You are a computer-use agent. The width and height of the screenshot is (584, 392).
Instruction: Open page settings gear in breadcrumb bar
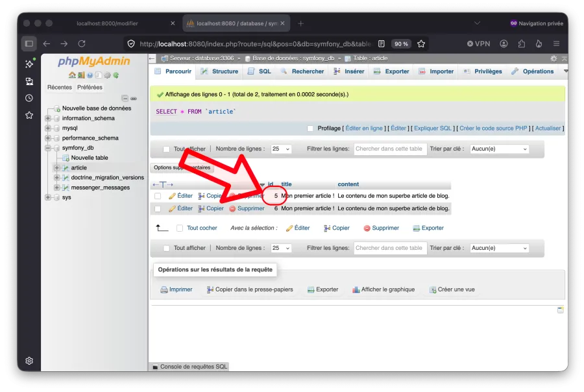pos(554,58)
